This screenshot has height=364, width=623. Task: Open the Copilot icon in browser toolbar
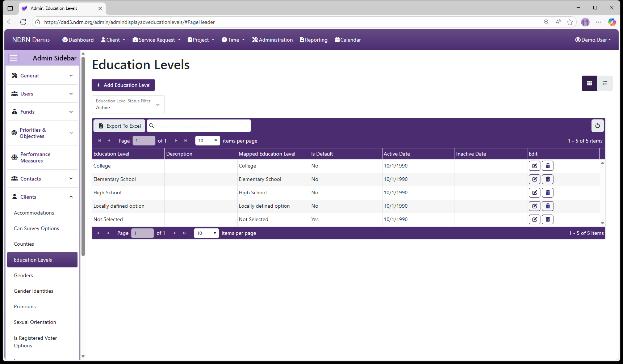point(612,22)
